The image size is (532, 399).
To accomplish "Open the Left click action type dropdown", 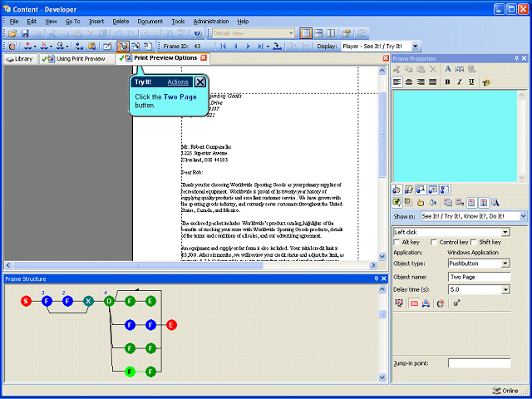I will point(505,233).
